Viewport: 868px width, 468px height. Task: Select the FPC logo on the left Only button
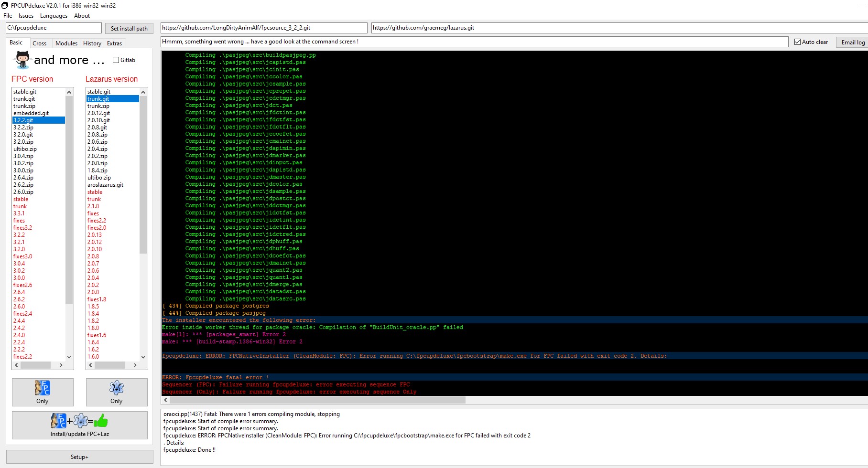coord(42,388)
